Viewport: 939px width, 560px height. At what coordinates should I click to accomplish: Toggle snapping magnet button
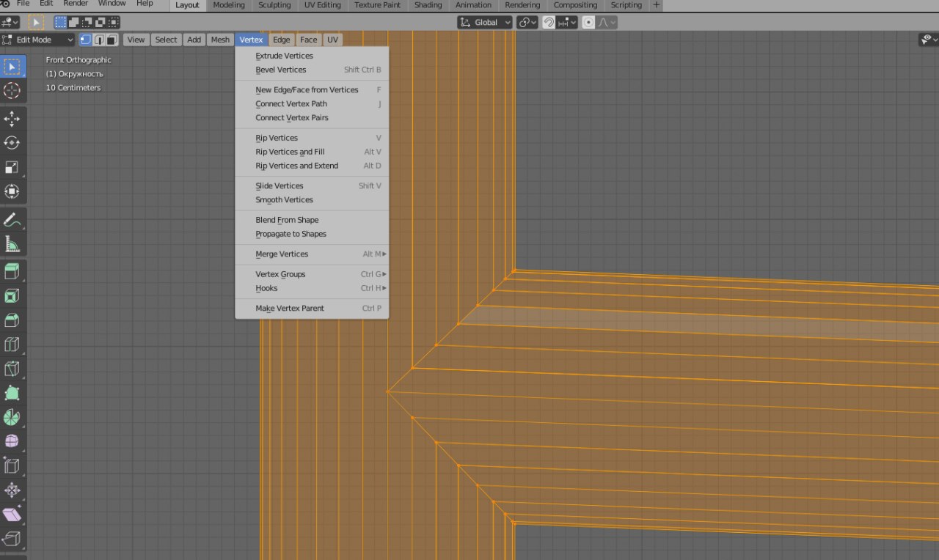tap(548, 22)
